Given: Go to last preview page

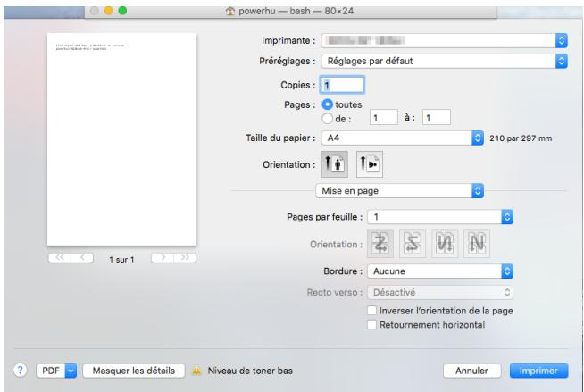Looking at the screenshot, I should click(x=185, y=257).
